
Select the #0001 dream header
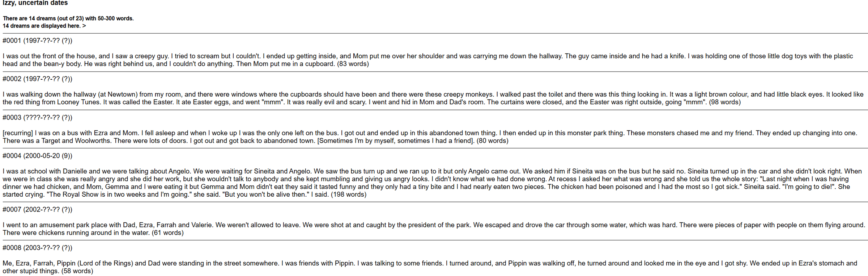tap(37, 41)
